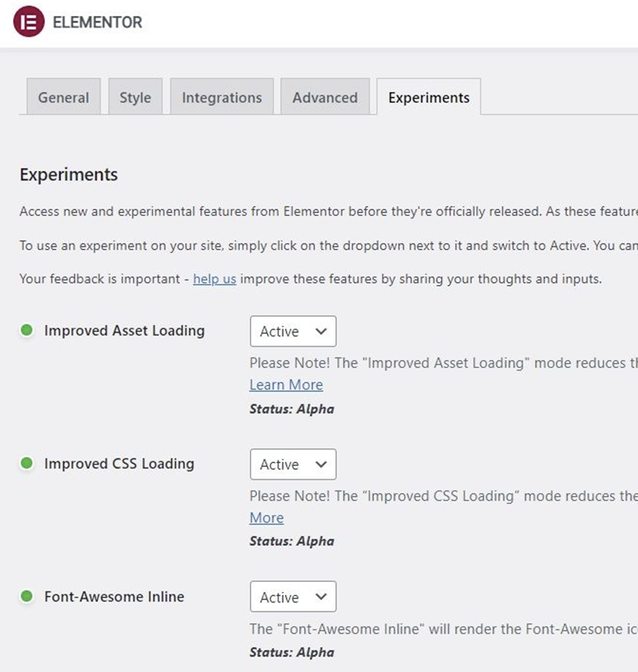Click the Status: Alpha label for Font-Awesome Inline
Screen dimensions: 638x672
click(x=290, y=652)
